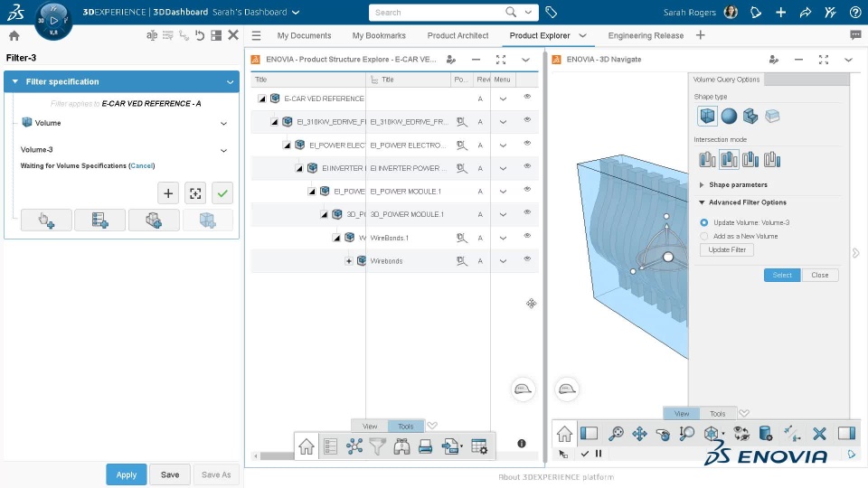Click the graph network view icon in Explore toolbar
Screen dimensions: 868x488
(354, 446)
